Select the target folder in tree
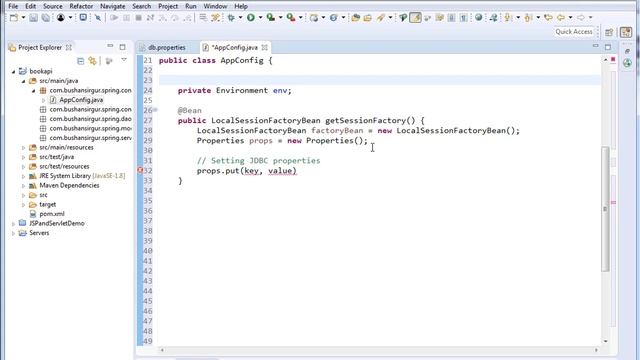 point(47,204)
